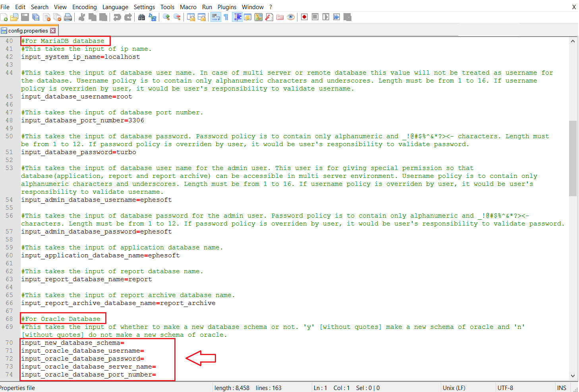579x392 pixels.
Task: Click the Paste toolbar icon
Action: 103,17
